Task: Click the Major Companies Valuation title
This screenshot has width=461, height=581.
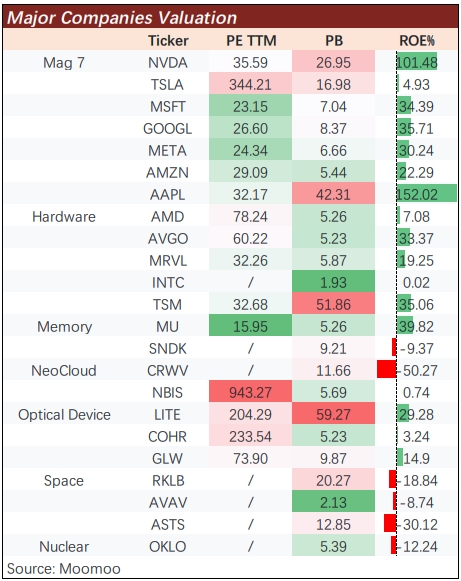Action: coord(122,17)
